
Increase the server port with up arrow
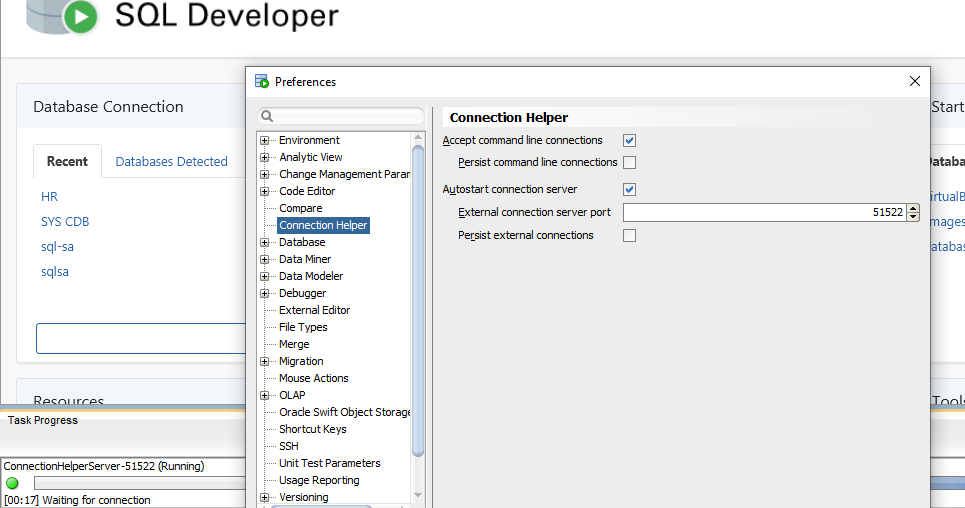913,208
